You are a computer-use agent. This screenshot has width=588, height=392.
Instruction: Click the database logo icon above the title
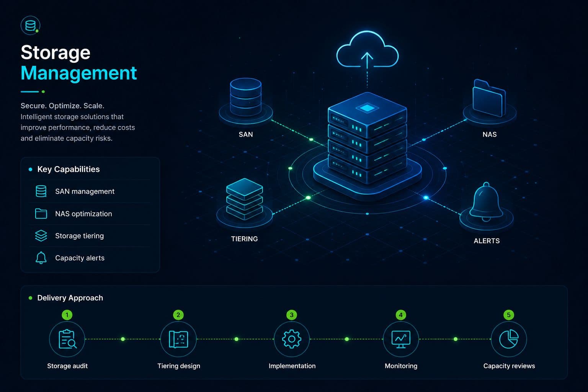click(30, 26)
